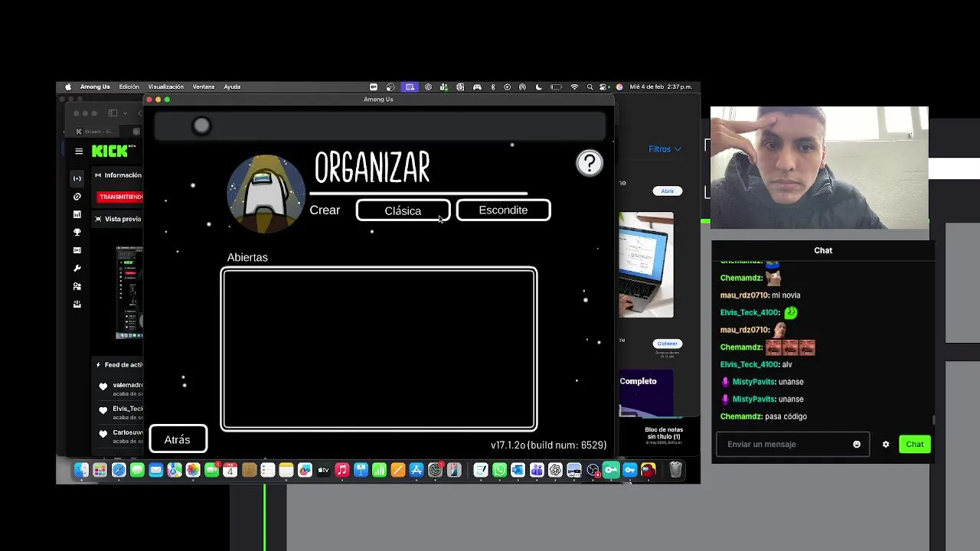Open Among Us icon in the Dock
This screenshot has width=980, height=551.
coord(648,470)
